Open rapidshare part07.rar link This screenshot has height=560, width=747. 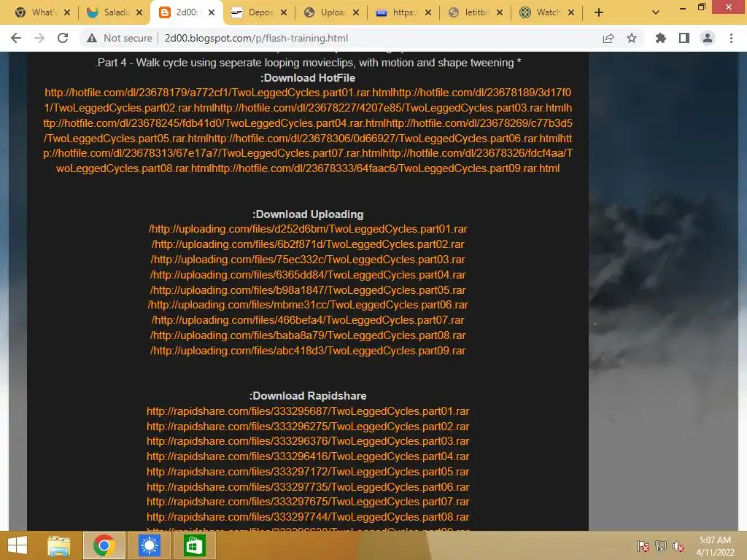coord(308,502)
